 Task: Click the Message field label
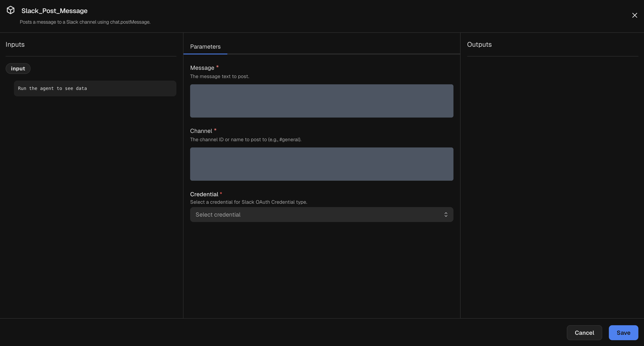click(202, 68)
